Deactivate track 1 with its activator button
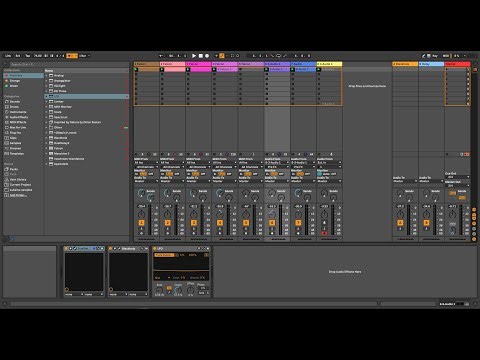This screenshot has width=480, height=360. click(141, 223)
